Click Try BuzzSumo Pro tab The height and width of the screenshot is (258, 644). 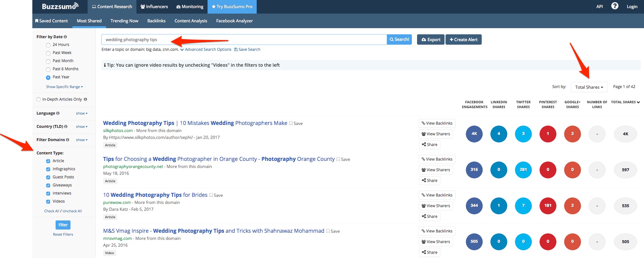232,7
